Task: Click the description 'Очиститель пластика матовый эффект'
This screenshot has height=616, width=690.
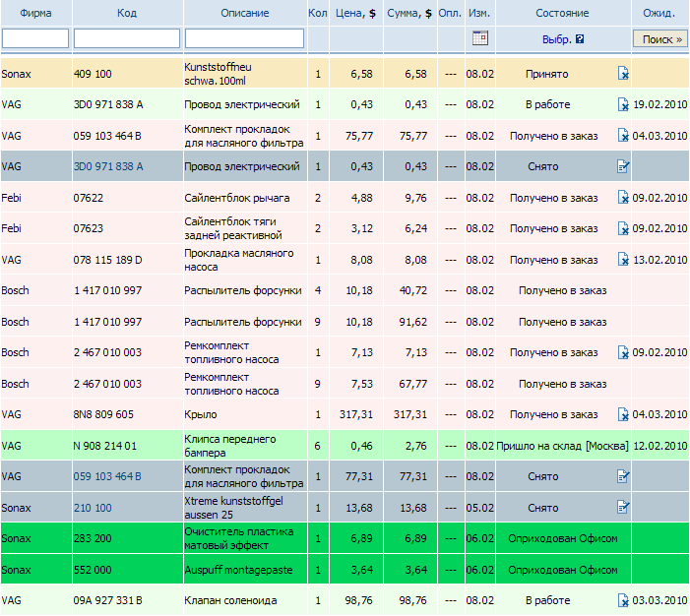Action: [239, 538]
